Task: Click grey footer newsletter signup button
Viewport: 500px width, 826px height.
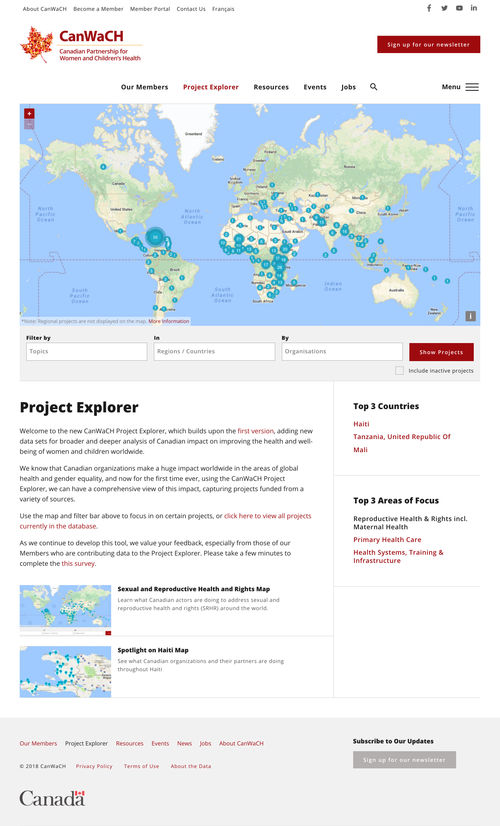Action: tap(404, 760)
